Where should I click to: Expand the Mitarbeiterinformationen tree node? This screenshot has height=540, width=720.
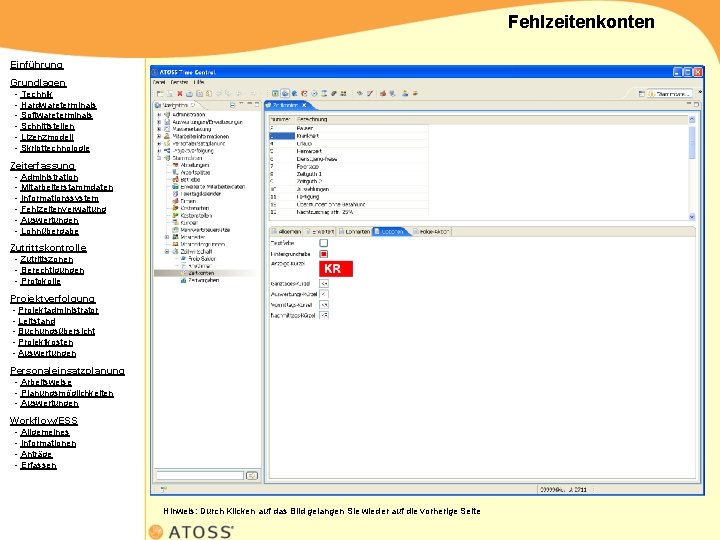point(159,136)
